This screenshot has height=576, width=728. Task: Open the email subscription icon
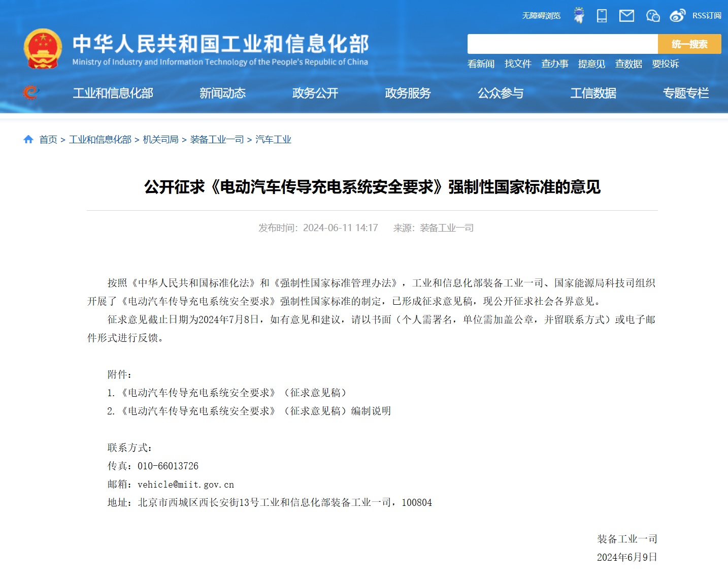(626, 16)
